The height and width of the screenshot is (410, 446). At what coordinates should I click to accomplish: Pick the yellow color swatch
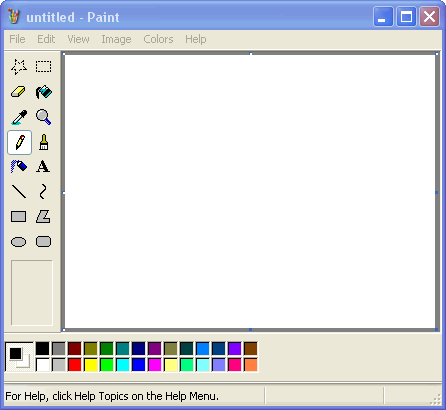click(91, 365)
